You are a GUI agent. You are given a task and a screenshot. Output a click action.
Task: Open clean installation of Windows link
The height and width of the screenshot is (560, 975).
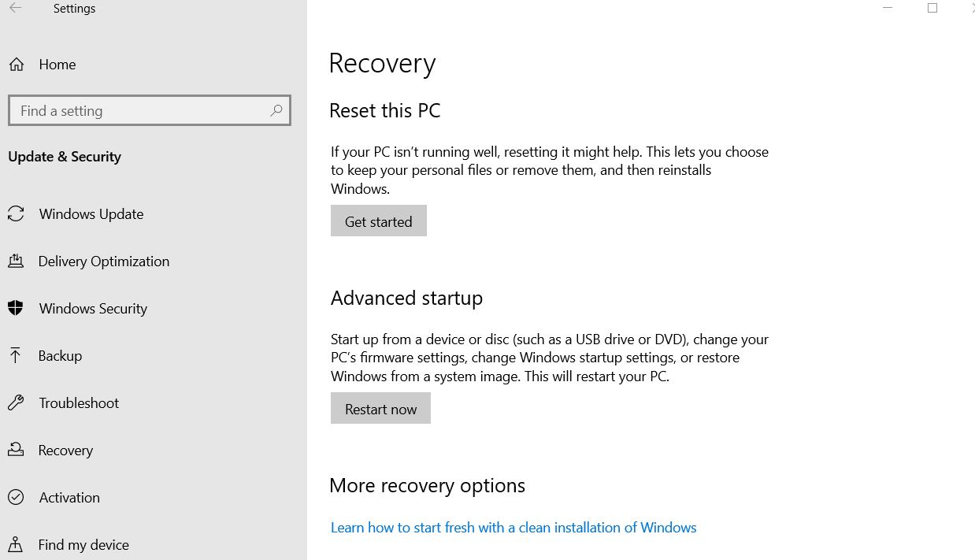click(513, 528)
